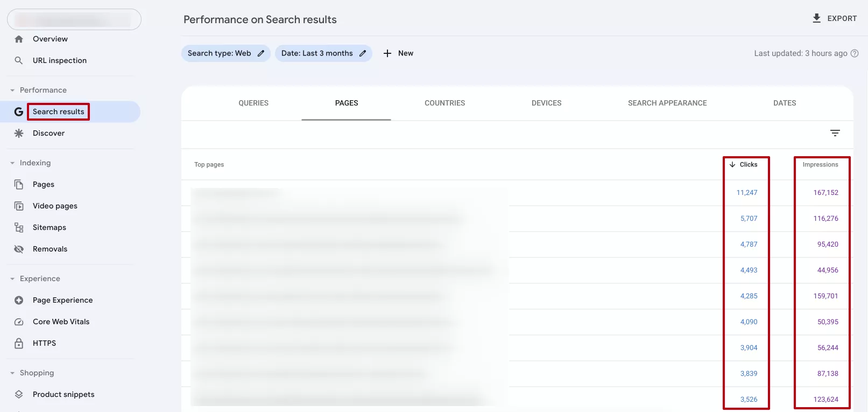Open the table filter rows icon

[x=835, y=133]
